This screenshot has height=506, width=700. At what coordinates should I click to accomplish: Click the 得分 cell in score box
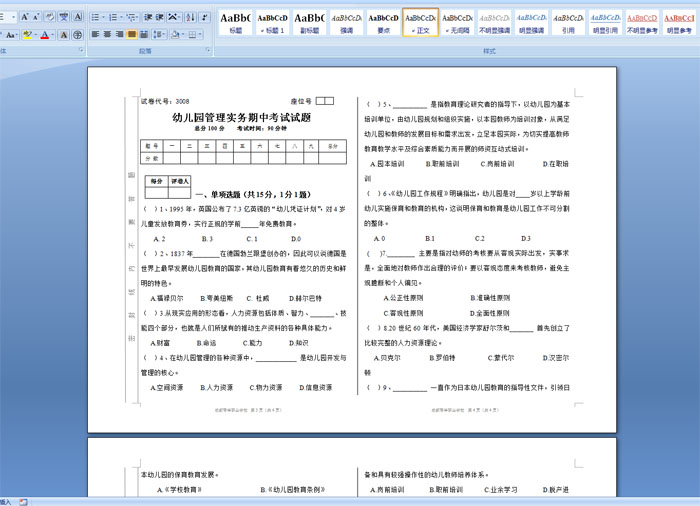pos(156,181)
